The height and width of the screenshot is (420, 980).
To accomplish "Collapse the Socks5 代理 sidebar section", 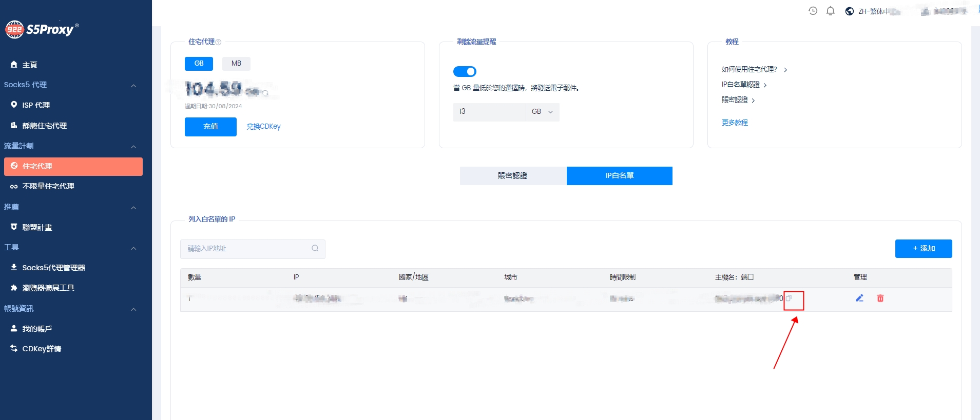I will (x=133, y=86).
